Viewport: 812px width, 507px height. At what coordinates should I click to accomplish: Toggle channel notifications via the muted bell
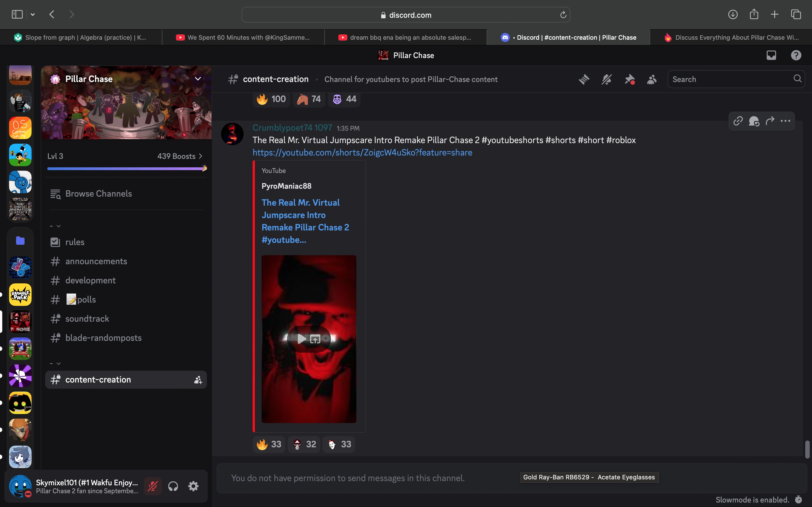point(606,79)
